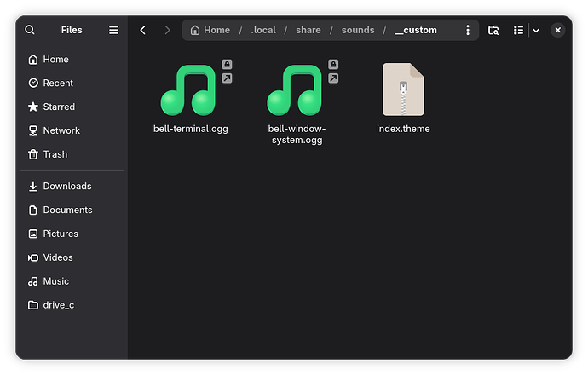
Task: Click the index.theme filename label
Action: point(403,129)
